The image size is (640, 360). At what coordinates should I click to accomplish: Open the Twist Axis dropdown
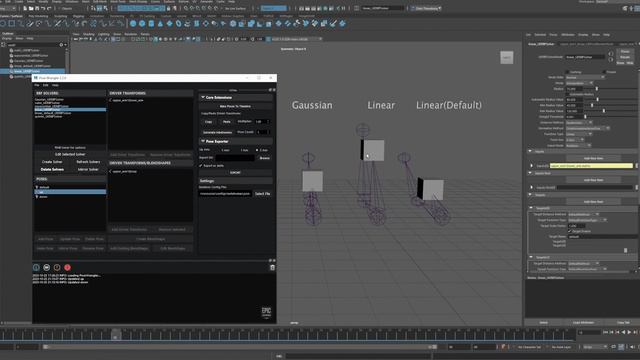point(575,140)
